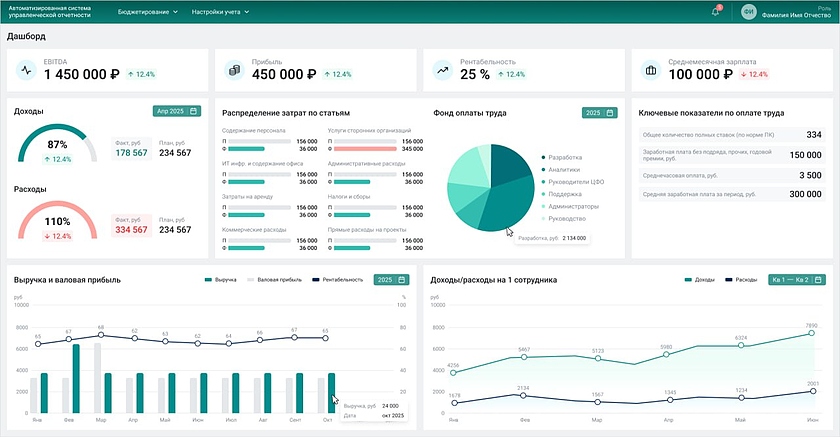Click calendar icon in Кв 1 — Кв 2 picker
This screenshot has height=437, width=840.
tap(818, 280)
